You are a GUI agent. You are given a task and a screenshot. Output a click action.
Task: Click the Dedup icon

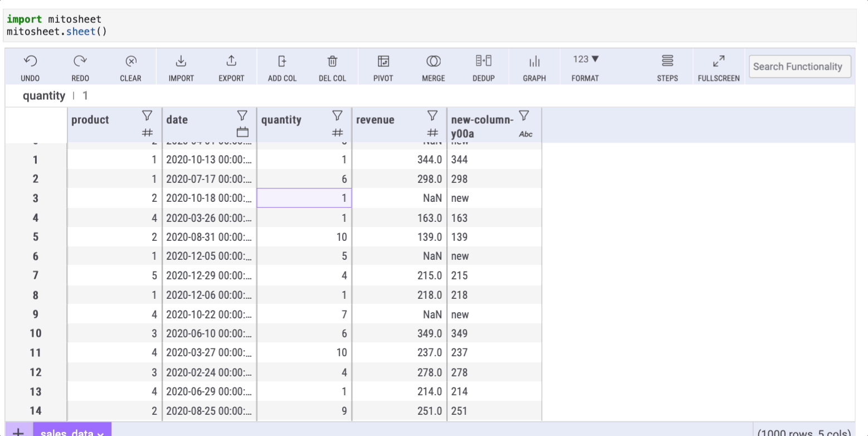coord(484,61)
